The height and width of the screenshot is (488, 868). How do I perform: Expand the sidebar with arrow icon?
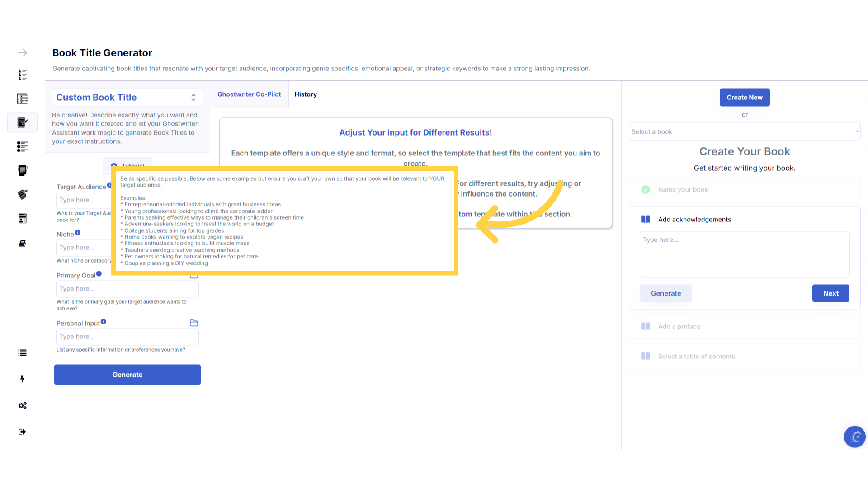click(x=23, y=53)
